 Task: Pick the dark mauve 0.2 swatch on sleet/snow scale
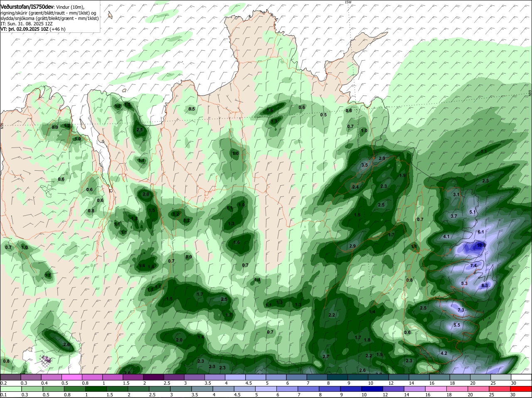10,377
